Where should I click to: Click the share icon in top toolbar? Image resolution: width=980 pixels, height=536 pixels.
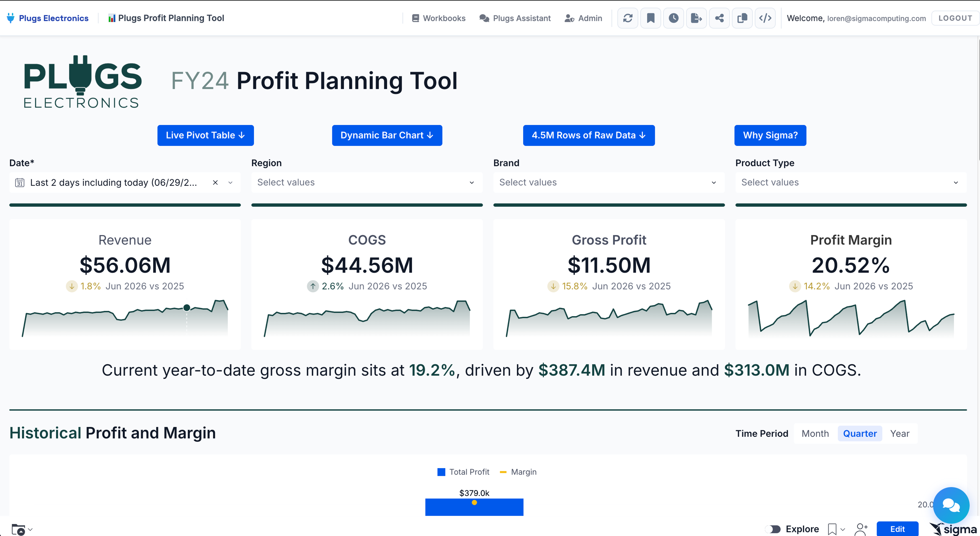719,18
